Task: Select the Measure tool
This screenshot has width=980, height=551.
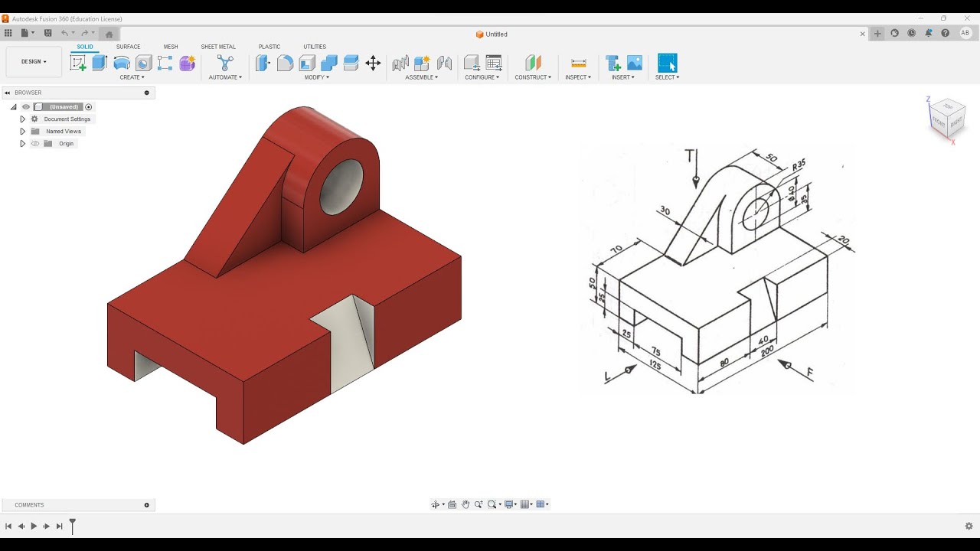Action: (578, 64)
